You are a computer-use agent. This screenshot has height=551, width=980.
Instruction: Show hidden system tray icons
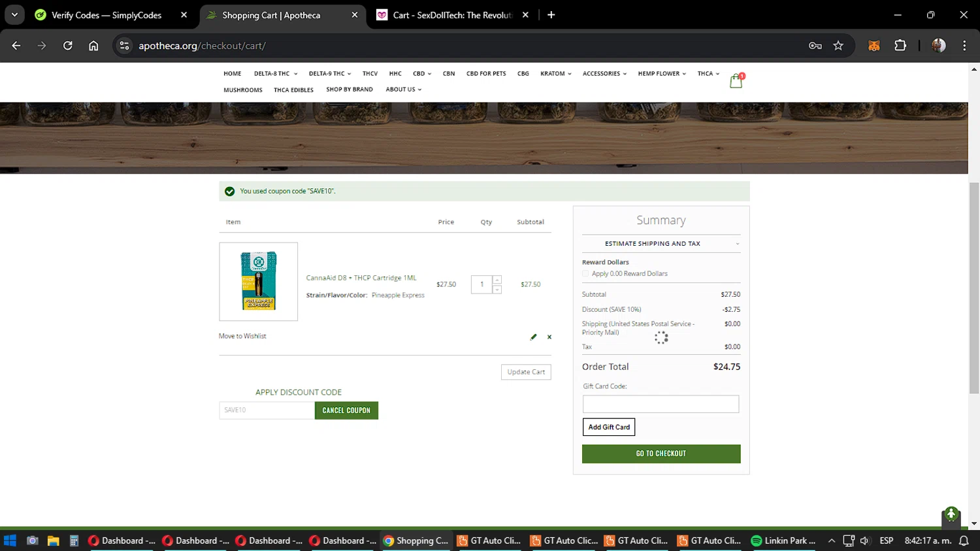pos(831,541)
